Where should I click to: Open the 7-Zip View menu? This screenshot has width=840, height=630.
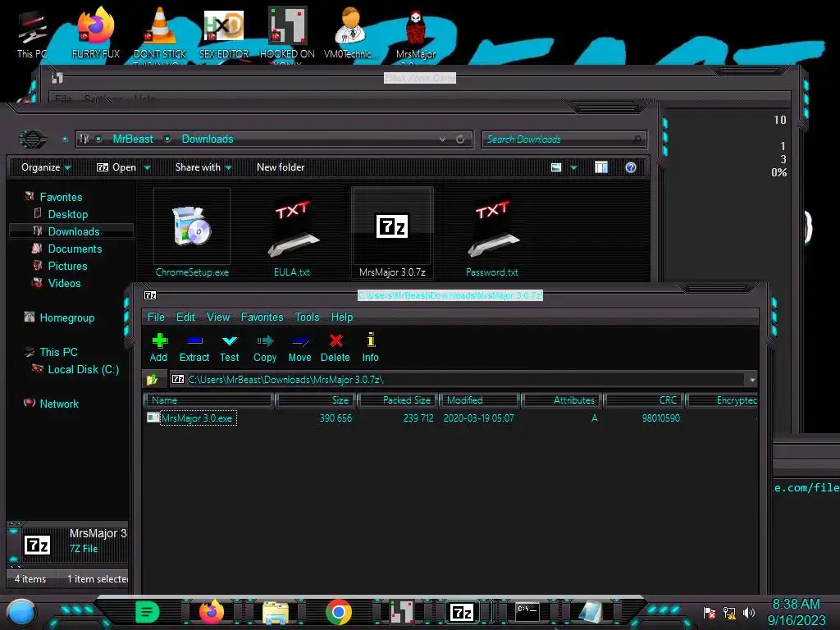point(218,317)
